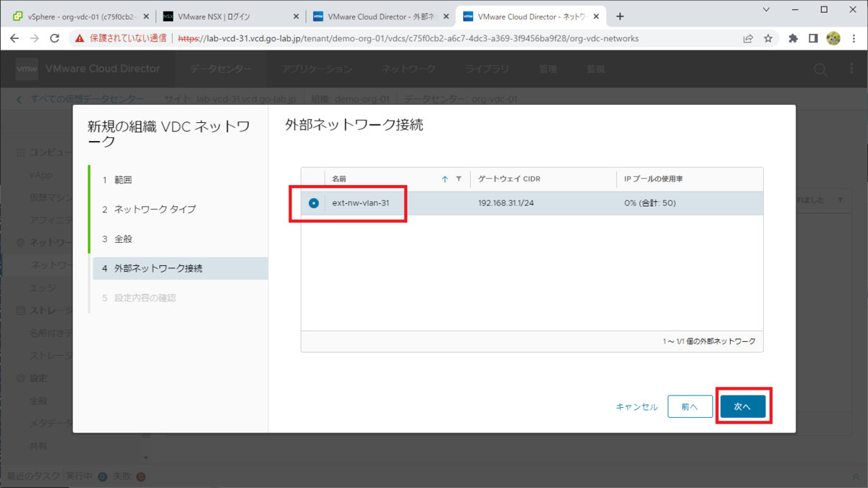Click the browser back arrow
Image resolution: width=868 pixels, height=488 pixels.
[x=14, y=38]
